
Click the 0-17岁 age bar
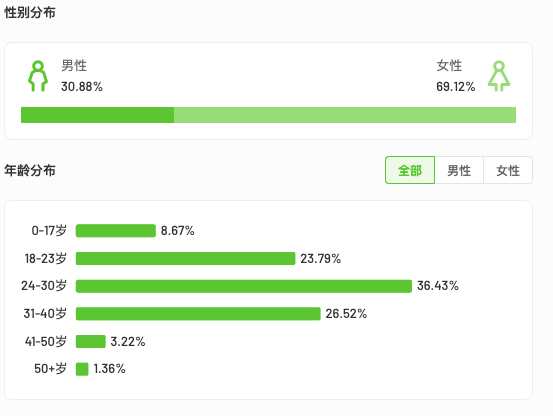116,231
